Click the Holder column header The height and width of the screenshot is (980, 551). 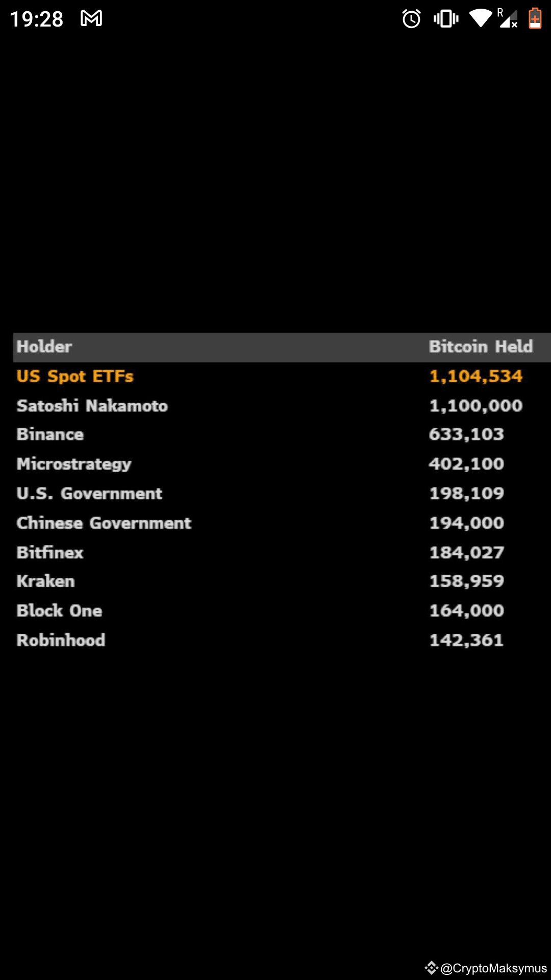(44, 347)
